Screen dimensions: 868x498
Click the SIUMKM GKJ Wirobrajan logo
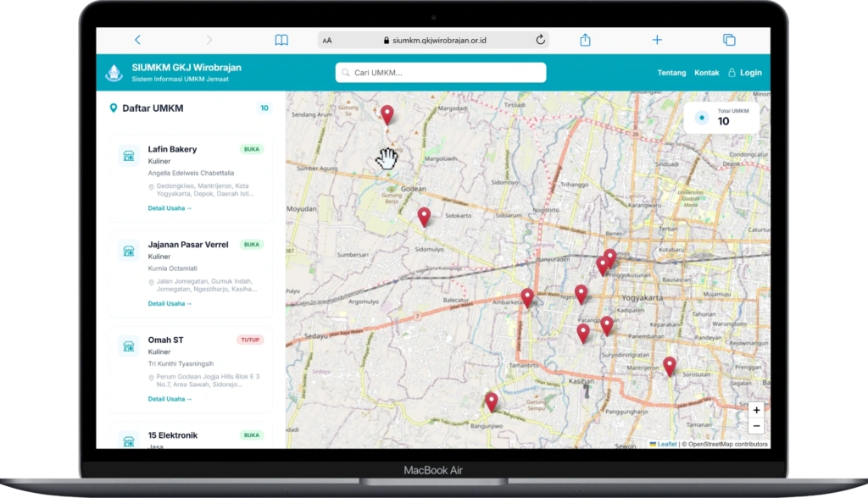coord(114,73)
